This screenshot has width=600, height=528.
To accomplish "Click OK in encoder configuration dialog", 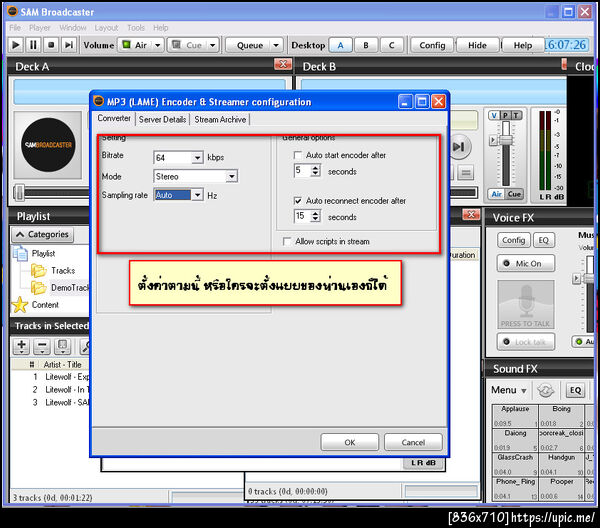I will click(350, 442).
